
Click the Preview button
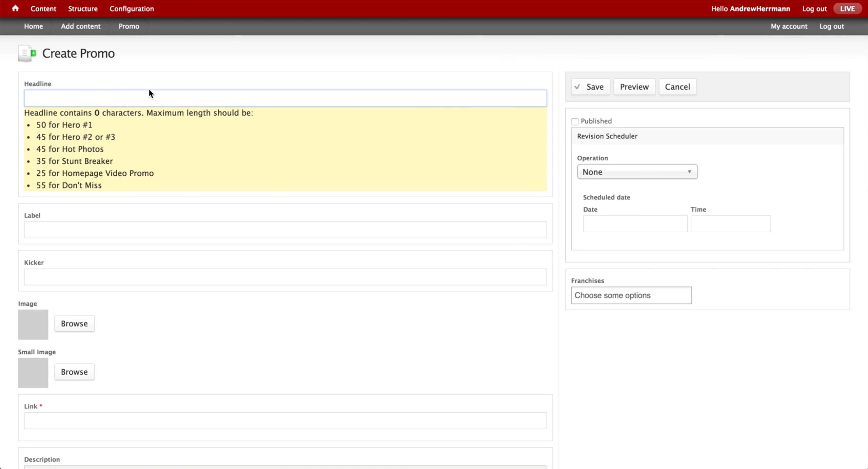coord(634,87)
